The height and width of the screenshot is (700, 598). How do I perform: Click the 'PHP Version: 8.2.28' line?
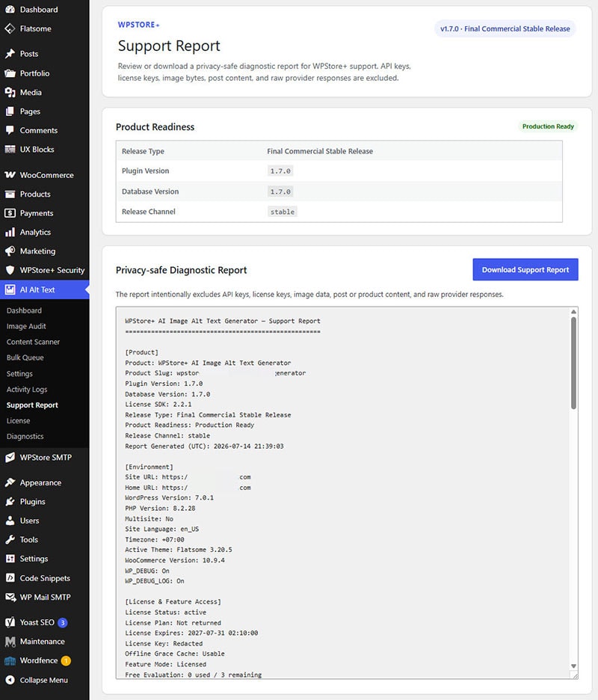pyautogui.click(x=160, y=508)
